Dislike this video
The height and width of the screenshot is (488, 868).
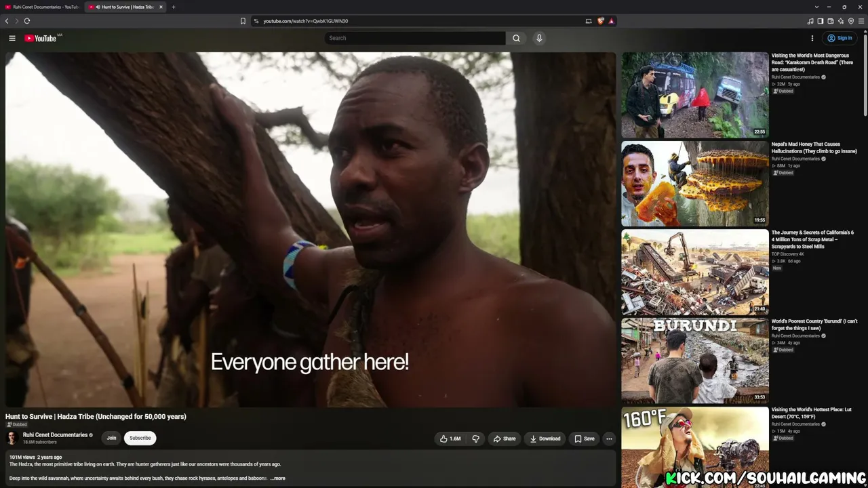point(475,439)
